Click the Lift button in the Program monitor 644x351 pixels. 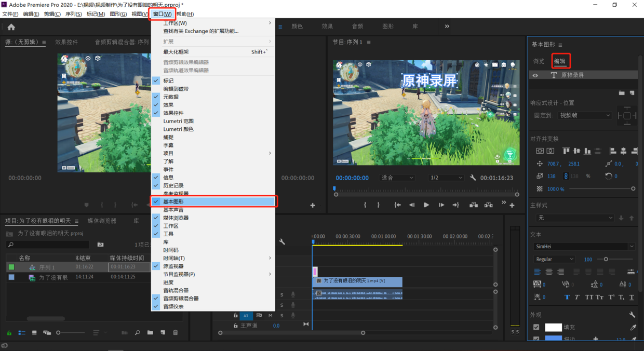[x=474, y=205]
